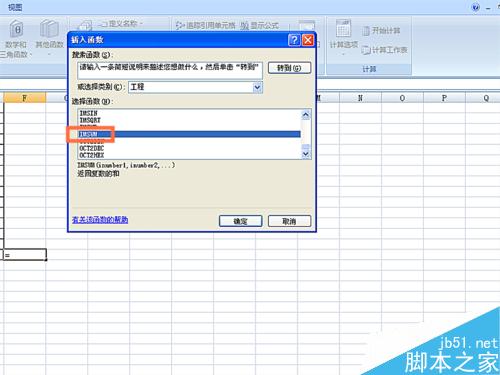Click 开始计算 in the ribbon

click(x=381, y=31)
